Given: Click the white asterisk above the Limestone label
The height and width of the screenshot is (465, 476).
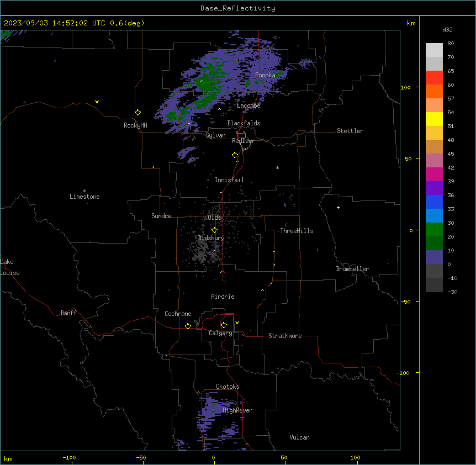Looking at the screenshot, I should [84, 191].
